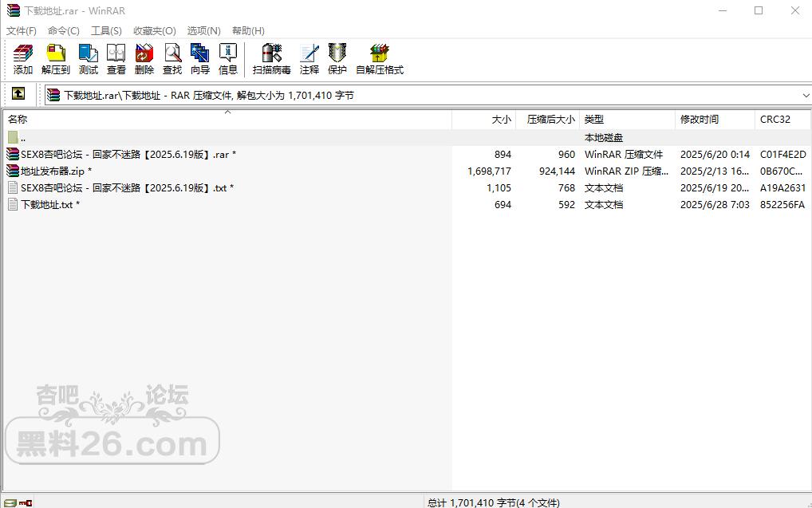
Task: Maximize the WinRAR window
Action: 759,10
